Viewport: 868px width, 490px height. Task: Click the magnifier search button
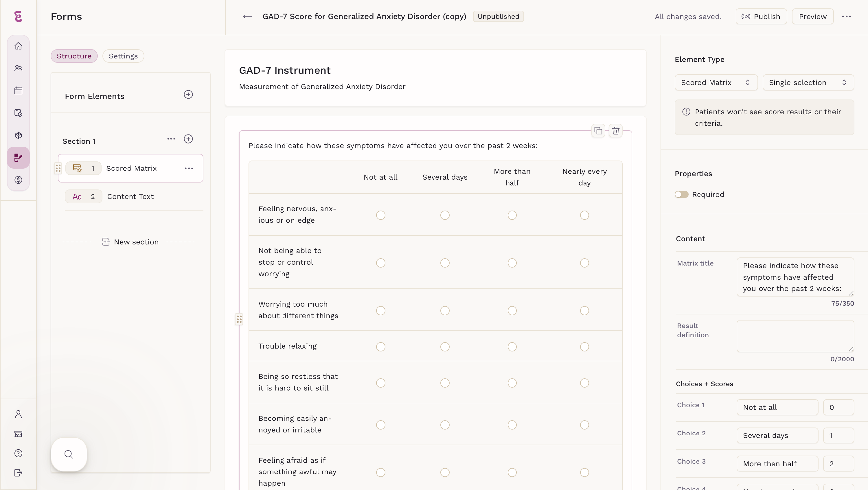click(x=69, y=454)
